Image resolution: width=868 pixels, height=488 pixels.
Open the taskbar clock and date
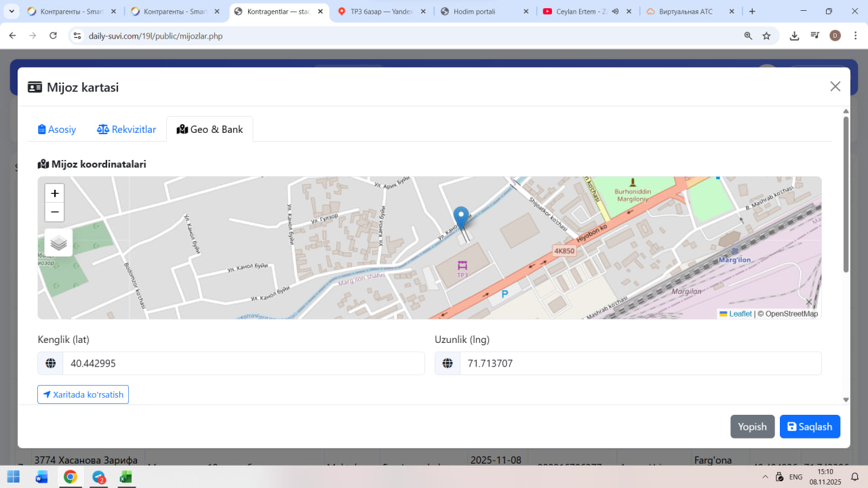tap(825, 476)
